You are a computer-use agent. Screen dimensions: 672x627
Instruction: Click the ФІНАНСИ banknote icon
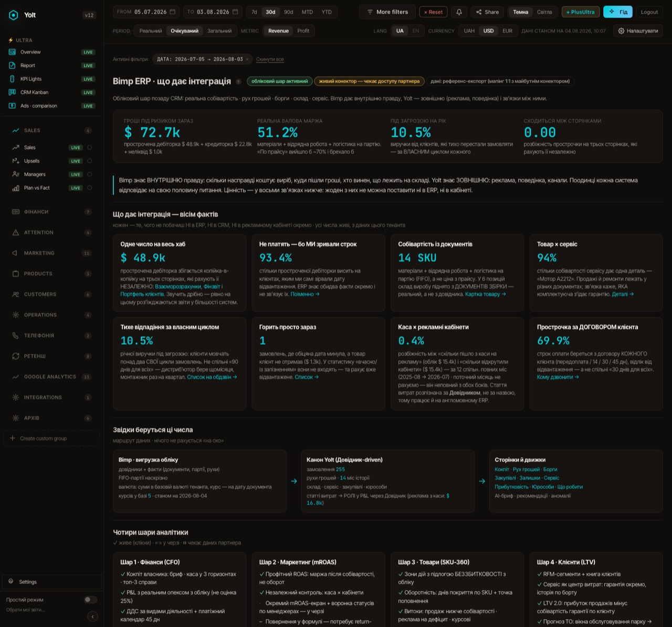16,212
